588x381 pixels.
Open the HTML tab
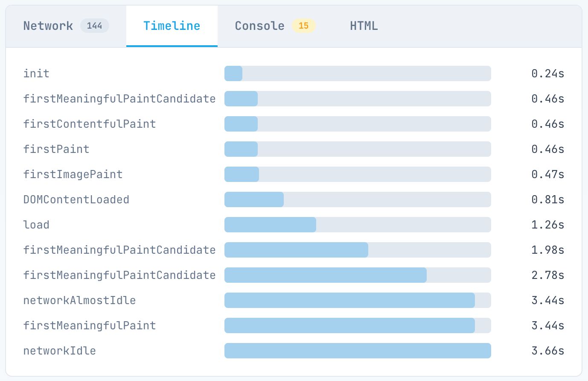tap(364, 26)
